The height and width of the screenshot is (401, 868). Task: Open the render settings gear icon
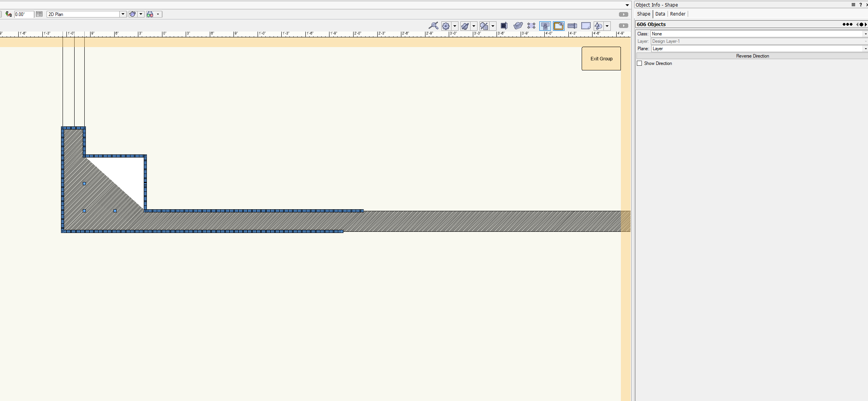point(446,26)
